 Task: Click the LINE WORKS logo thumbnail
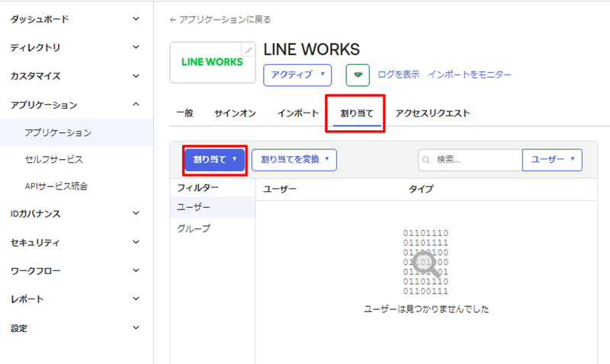213,62
